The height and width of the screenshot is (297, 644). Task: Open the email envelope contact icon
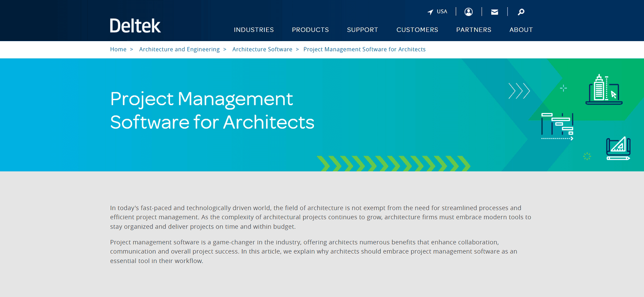(494, 12)
